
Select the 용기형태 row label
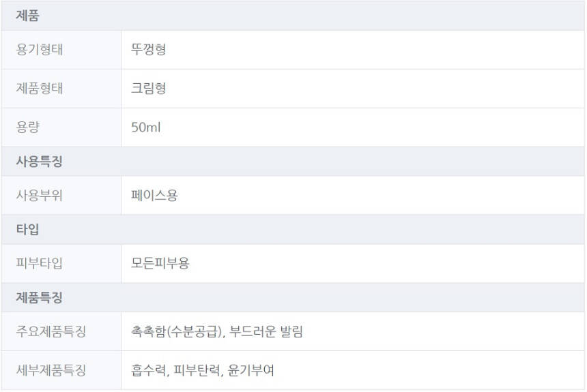pos(40,50)
